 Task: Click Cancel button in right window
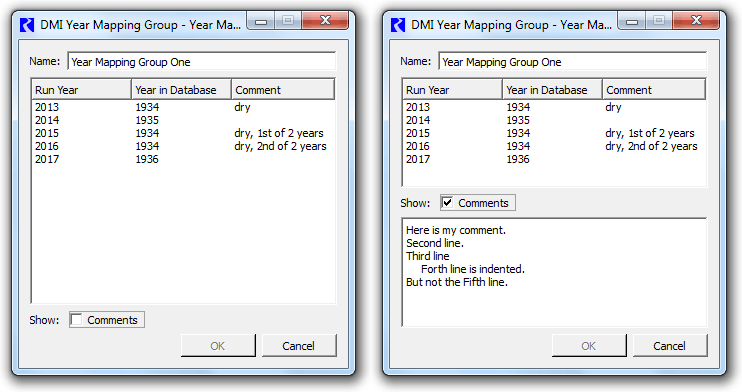(x=670, y=346)
